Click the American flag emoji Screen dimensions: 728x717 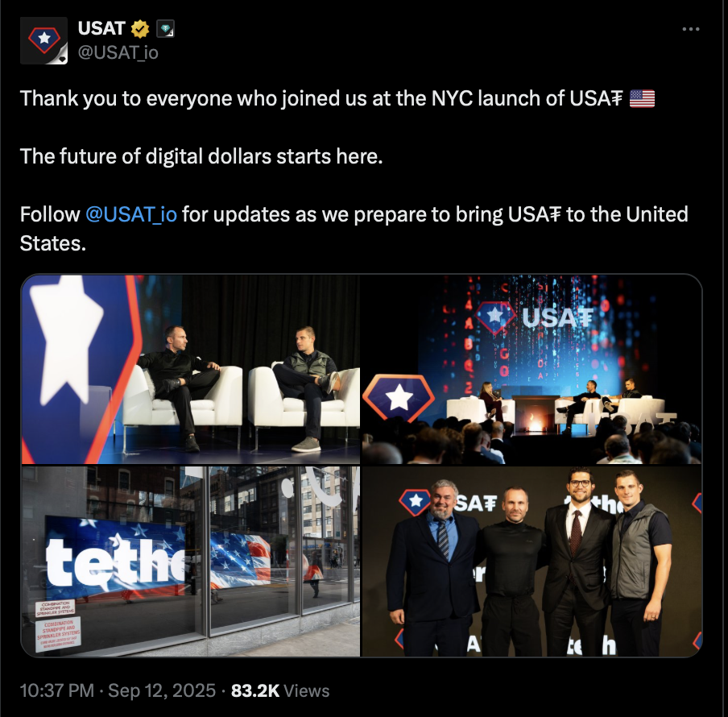pos(642,99)
